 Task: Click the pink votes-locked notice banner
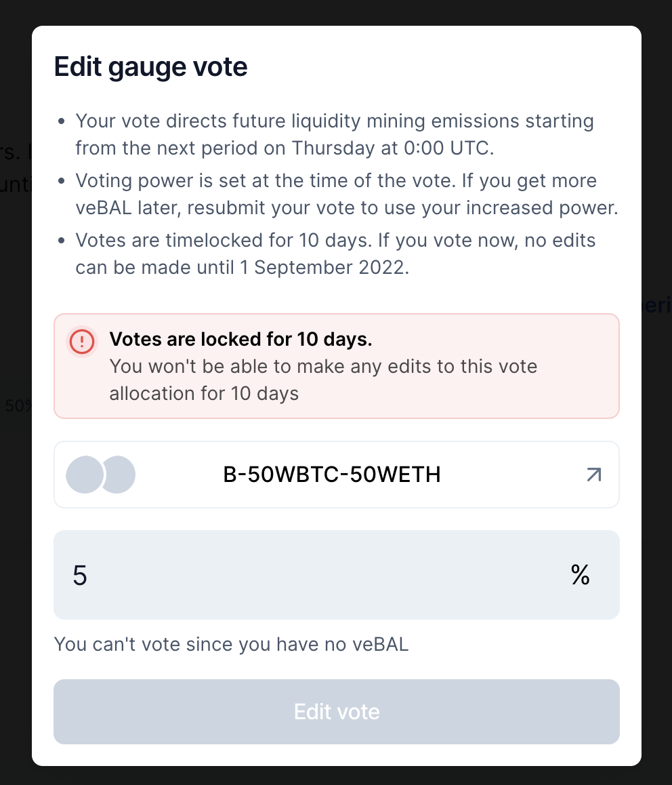click(337, 366)
